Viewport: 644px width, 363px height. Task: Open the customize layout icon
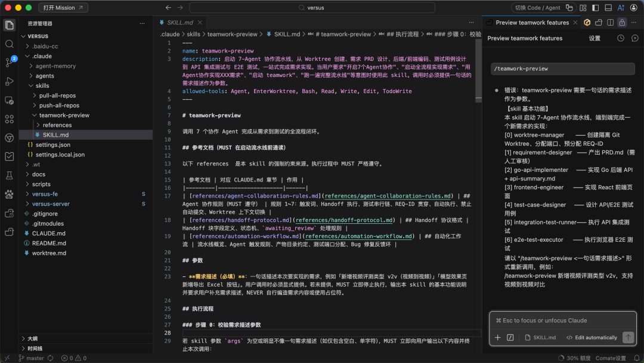tap(583, 7)
